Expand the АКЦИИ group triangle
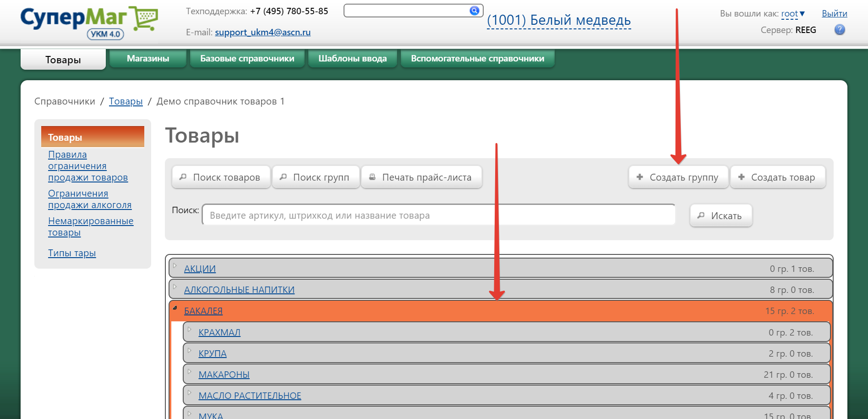The width and height of the screenshot is (868, 419). click(175, 265)
